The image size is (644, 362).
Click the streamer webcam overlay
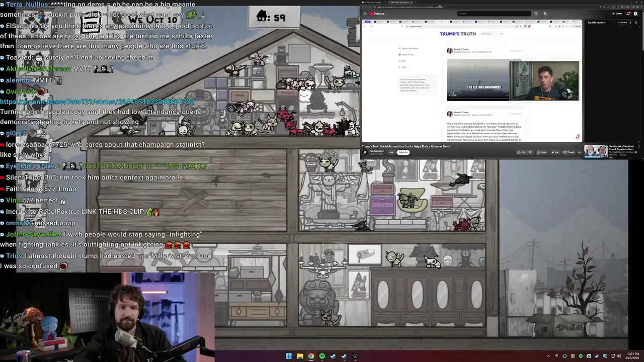(x=107, y=317)
